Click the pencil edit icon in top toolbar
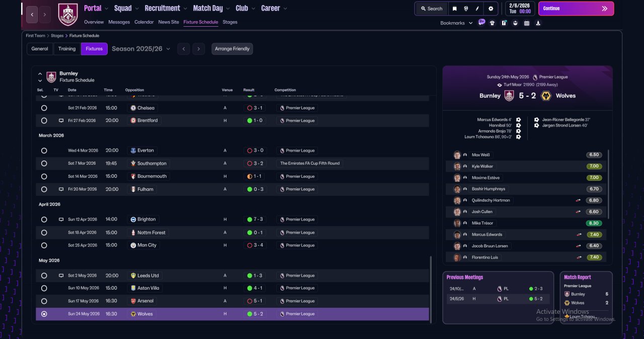Screen dimensions: 644x339 pos(477,9)
